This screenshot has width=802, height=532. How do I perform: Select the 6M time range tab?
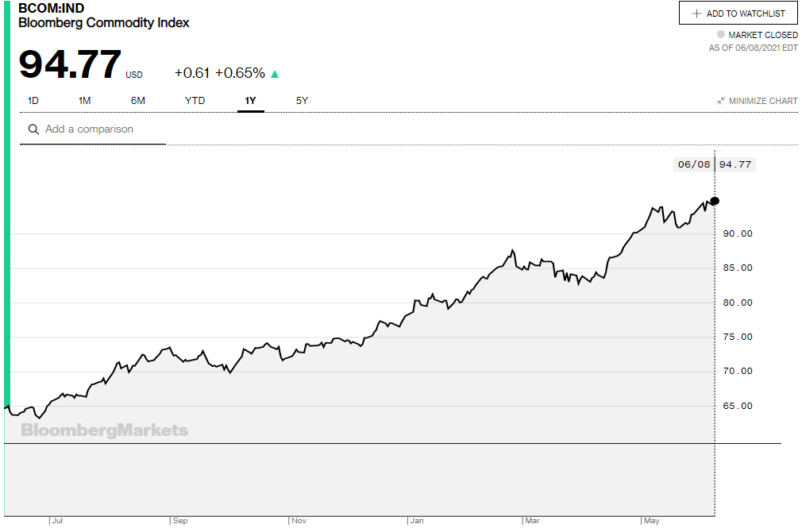(138, 101)
